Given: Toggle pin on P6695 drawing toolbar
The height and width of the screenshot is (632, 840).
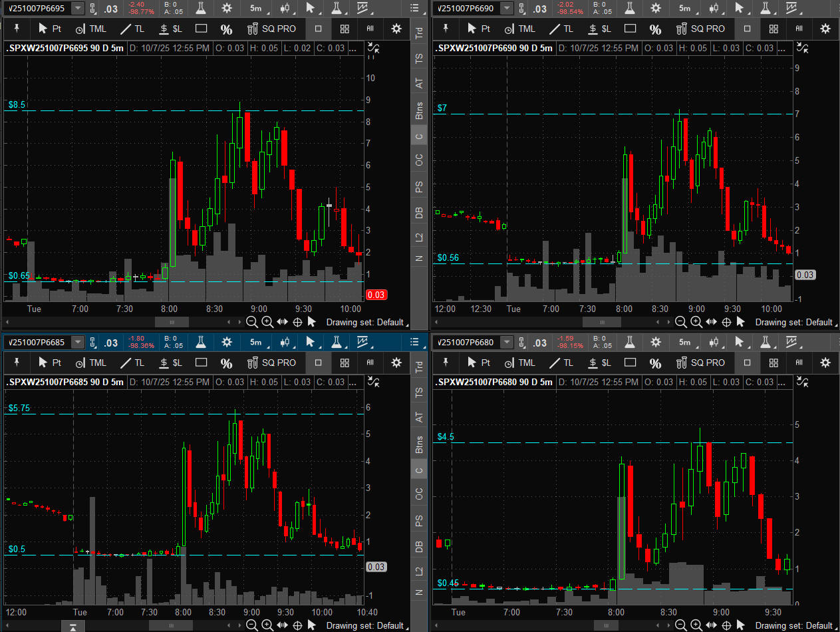Looking at the screenshot, I should 17,29.
